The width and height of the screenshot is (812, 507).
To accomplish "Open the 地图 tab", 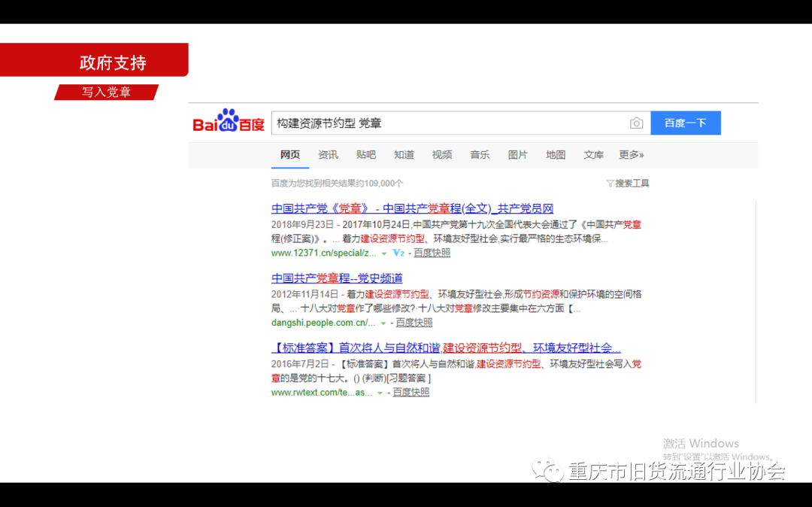I will [556, 155].
